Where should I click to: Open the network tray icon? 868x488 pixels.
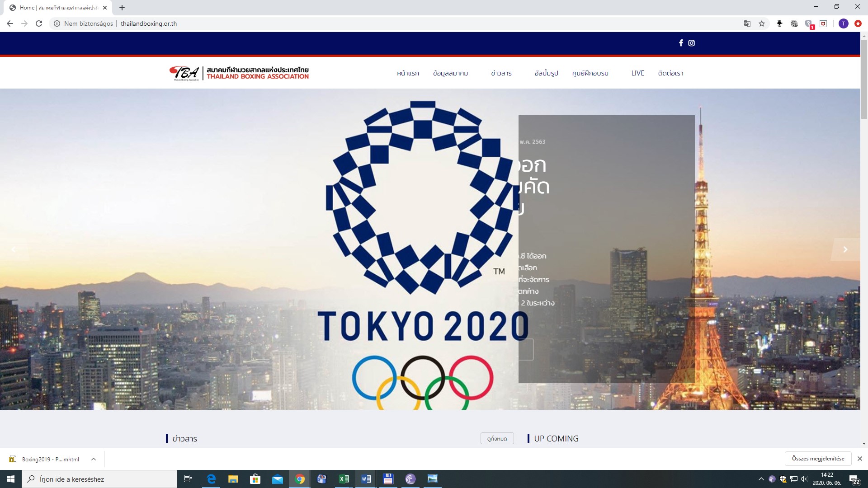(x=794, y=479)
